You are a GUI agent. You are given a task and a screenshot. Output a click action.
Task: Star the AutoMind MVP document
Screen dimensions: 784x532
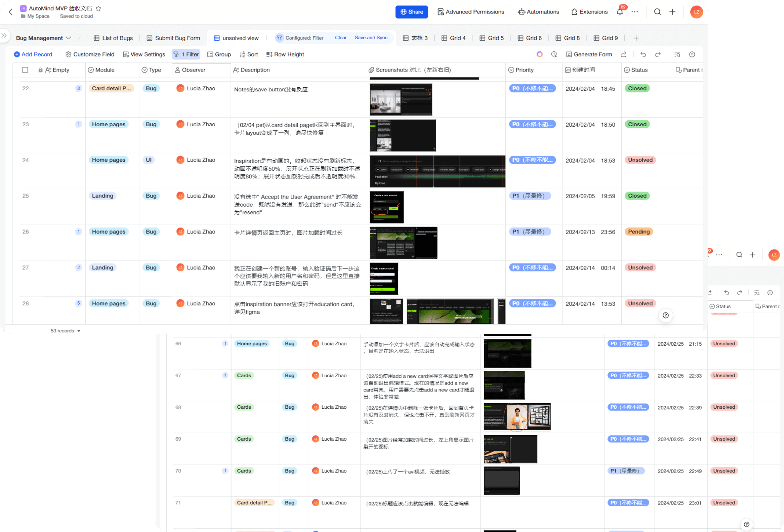pos(98,8)
